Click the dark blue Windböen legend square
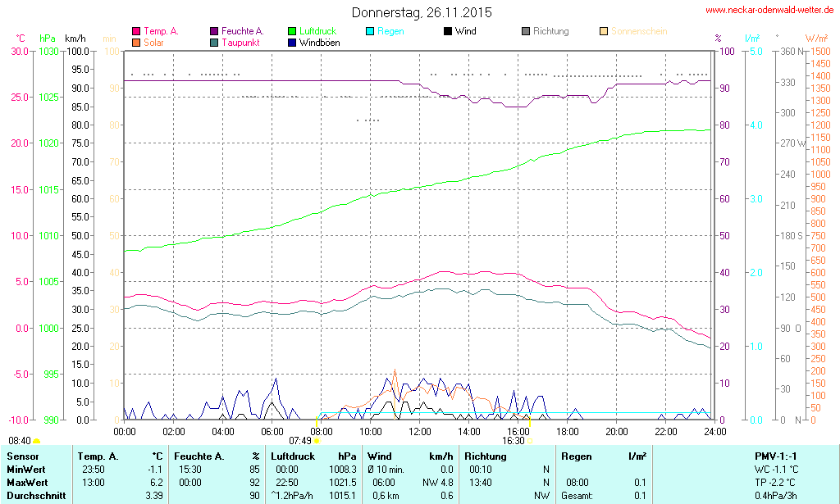This screenshot has height=504, width=840. pyautogui.click(x=292, y=43)
